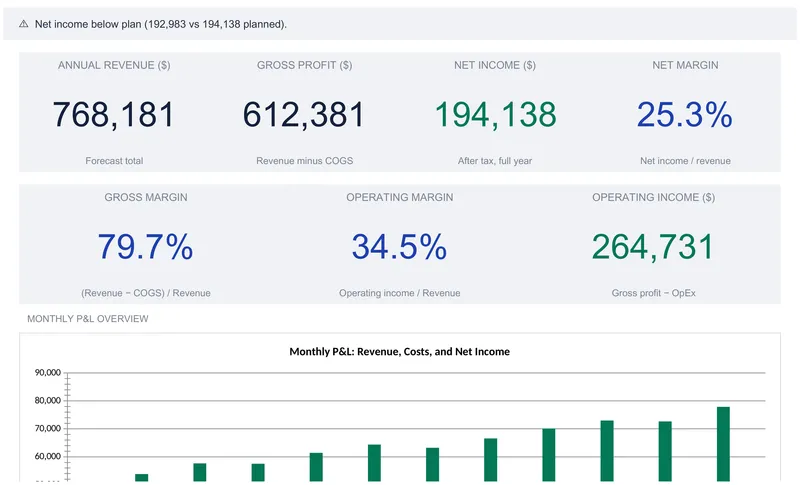Click the Gross Margin value 79.7%
This screenshot has width=800, height=485.
(145, 247)
